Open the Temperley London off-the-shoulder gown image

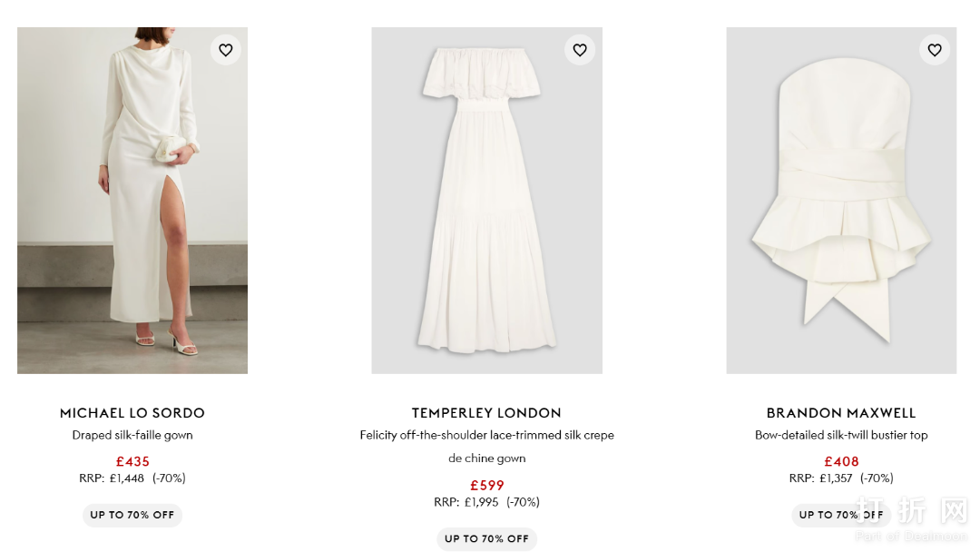[486, 200]
